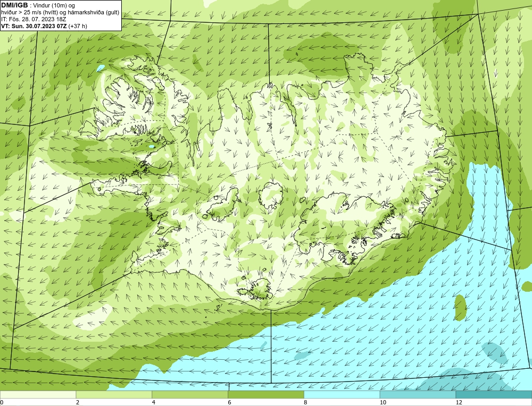Click the 2–4 m/s light green legend swatch
Image resolution: width=532 pixels, height=406 pixels.
(114, 394)
